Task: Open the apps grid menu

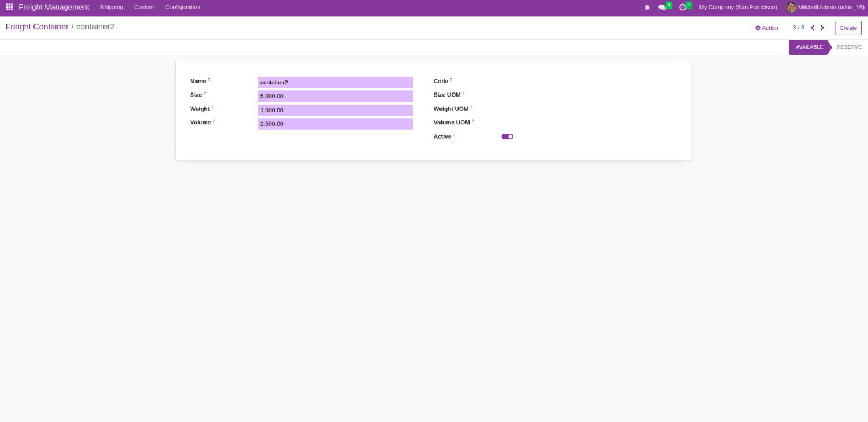Action: tap(9, 7)
